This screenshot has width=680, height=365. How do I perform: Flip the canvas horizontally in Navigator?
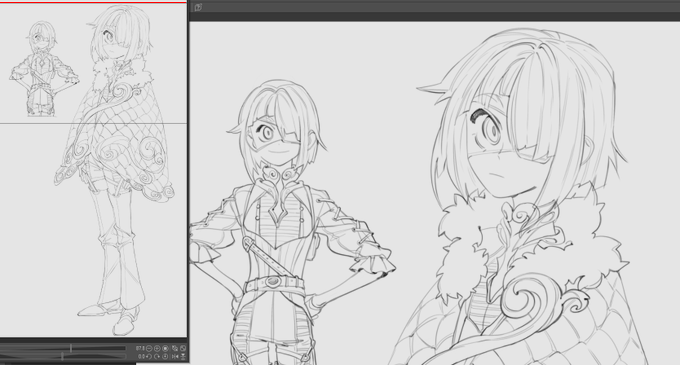(x=175, y=356)
